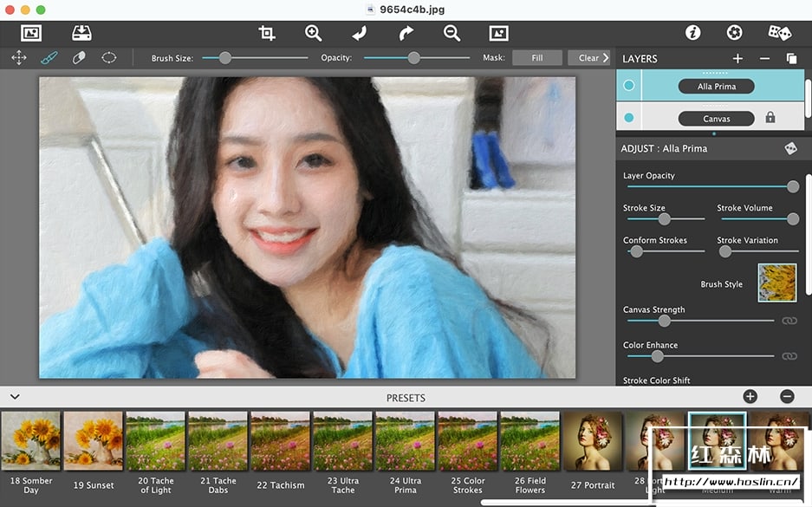The image size is (812, 507).
Task: Redo using the right curved arrow
Action: tap(406, 33)
